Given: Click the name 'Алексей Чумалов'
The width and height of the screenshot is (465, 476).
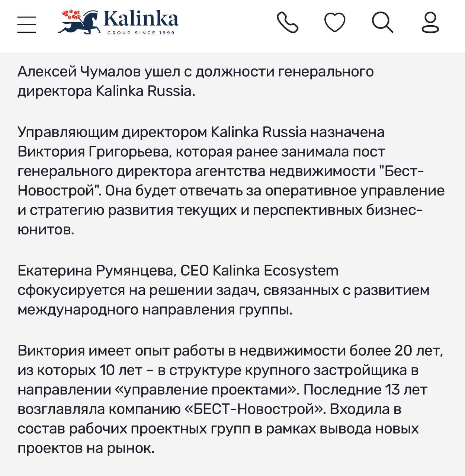Looking at the screenshot, I should pyautogui.click(x=78, y=71).
